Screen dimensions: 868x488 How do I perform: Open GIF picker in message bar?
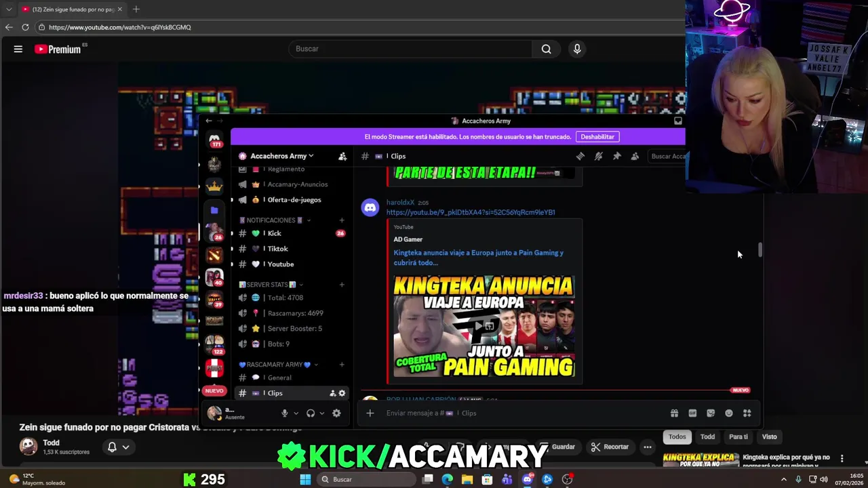click(692, 413)
